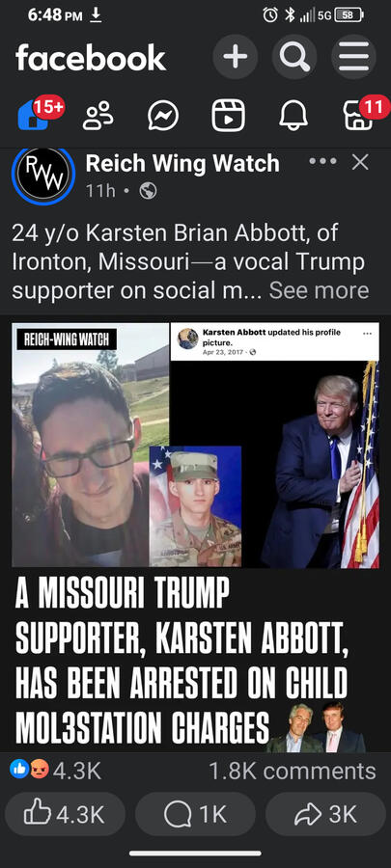
Task: Open Reich Wing Watch profile picture
Action: (x=42, y=176)
